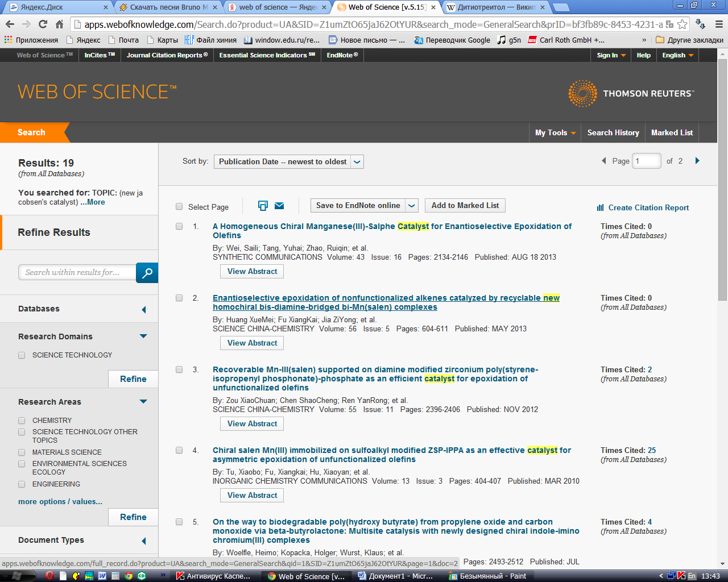
Task: Expand the Document Types section
Action: pyautogui.click(x=143, y=541)
